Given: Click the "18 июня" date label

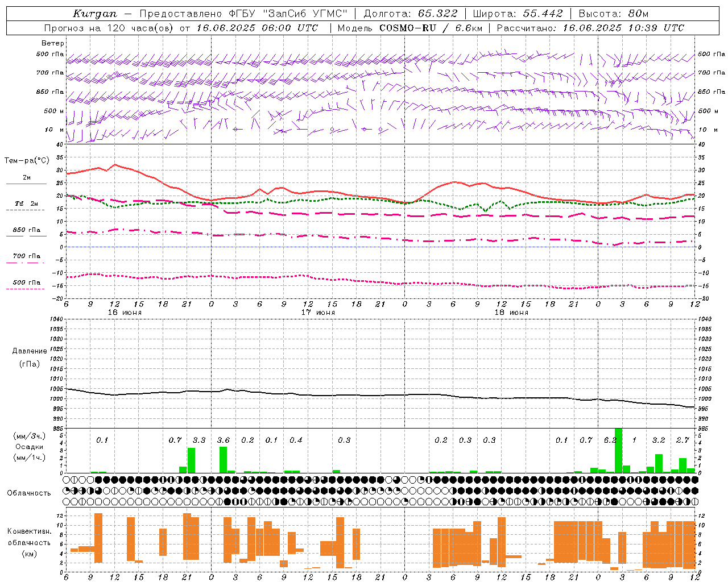Looking at the screenshot, I should coord(511,313).
